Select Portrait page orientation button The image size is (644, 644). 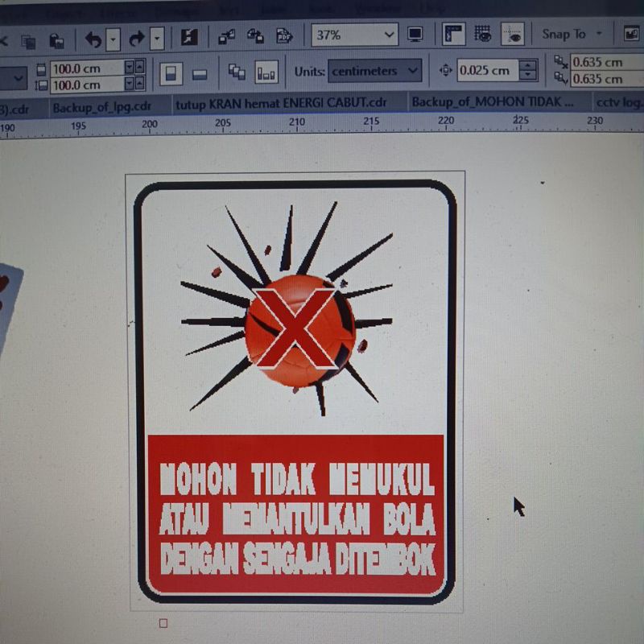pyautogui.click(x=170, y=74)
